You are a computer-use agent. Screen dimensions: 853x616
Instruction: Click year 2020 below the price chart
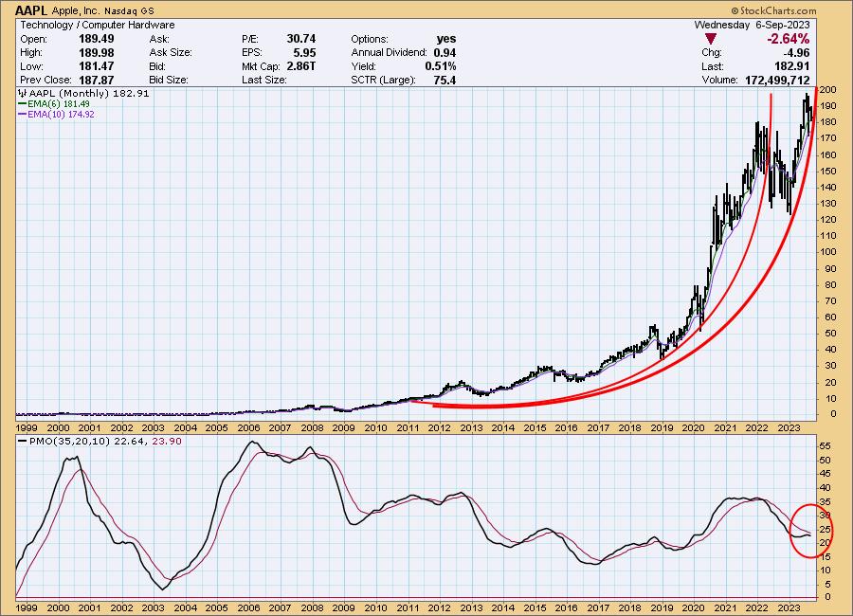click(x=693, y=428)
